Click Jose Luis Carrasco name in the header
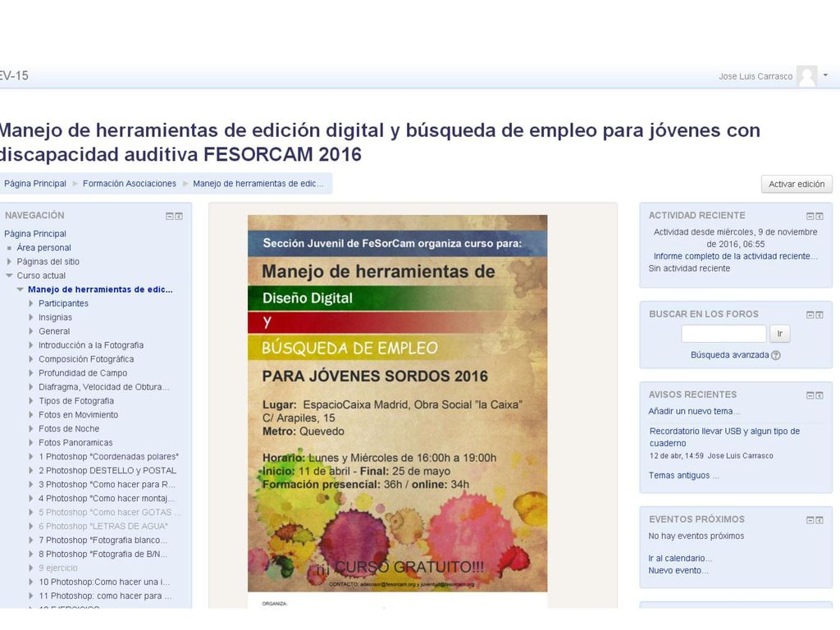This screenshot has width=840, height=630. (756, 76)
